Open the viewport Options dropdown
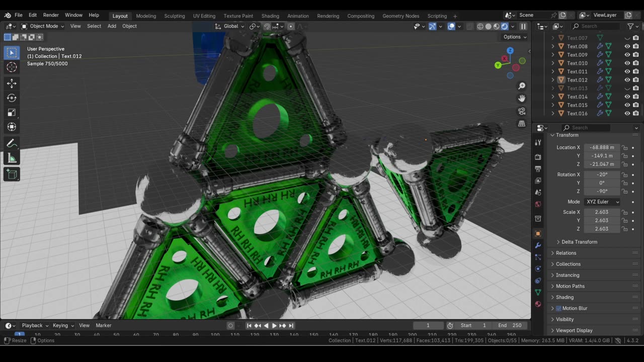 tap(515, 37)
